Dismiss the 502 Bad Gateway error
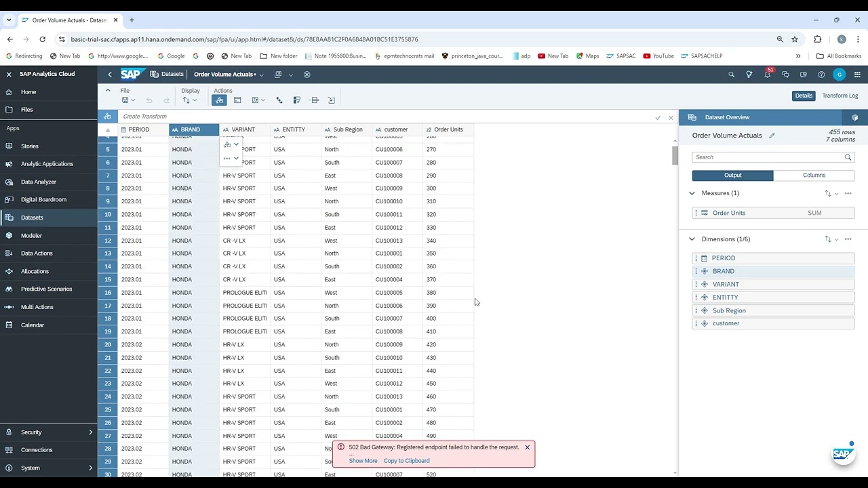The height and width of the screenshot is (488, 868). (x=527, y=447)
